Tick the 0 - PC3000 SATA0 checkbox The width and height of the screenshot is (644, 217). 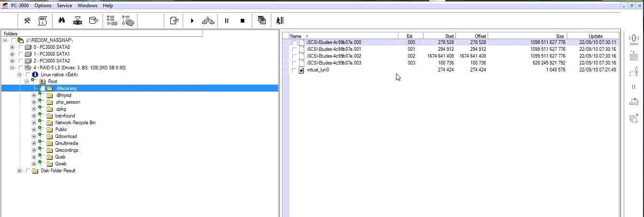tap(20, 47)
